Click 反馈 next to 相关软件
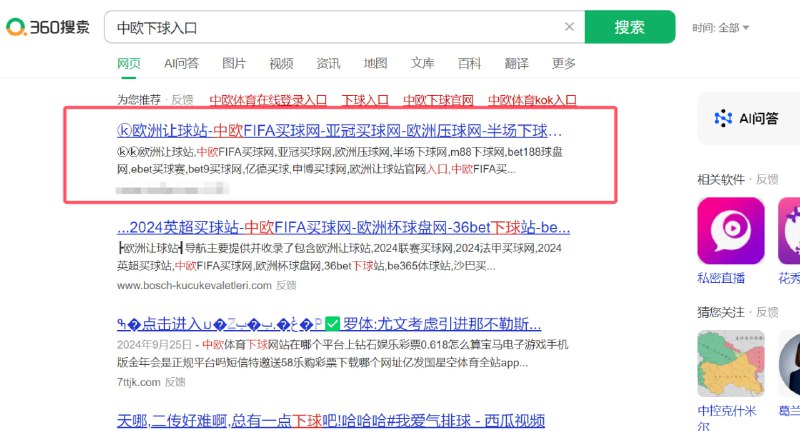800x431 pixels. click(x=767, y=180)
